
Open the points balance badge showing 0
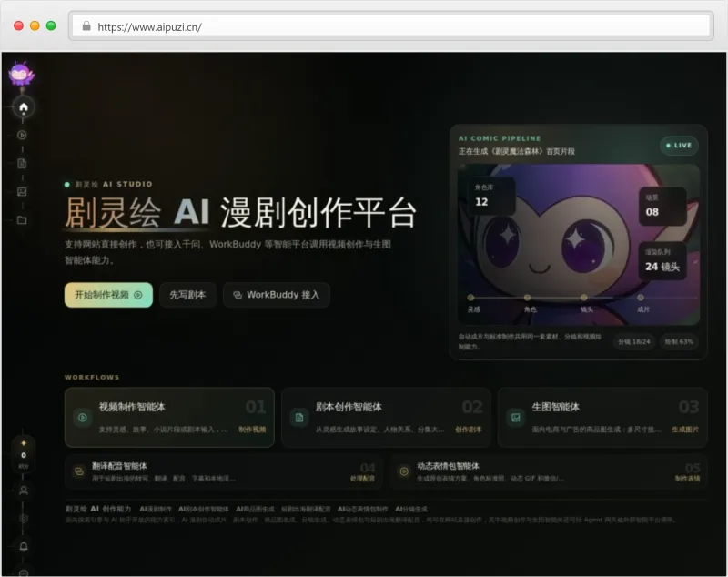click(24, 454)
